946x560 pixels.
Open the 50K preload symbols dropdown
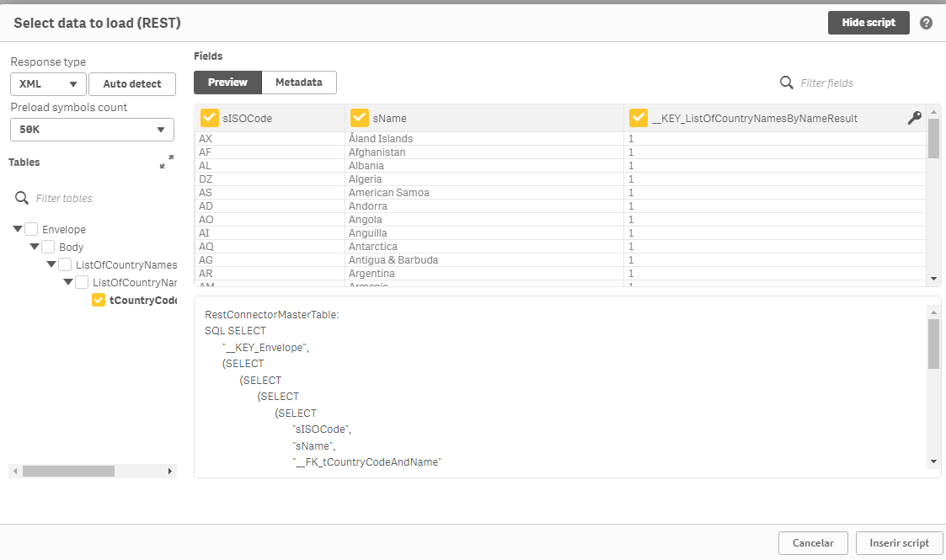point(93,130)
